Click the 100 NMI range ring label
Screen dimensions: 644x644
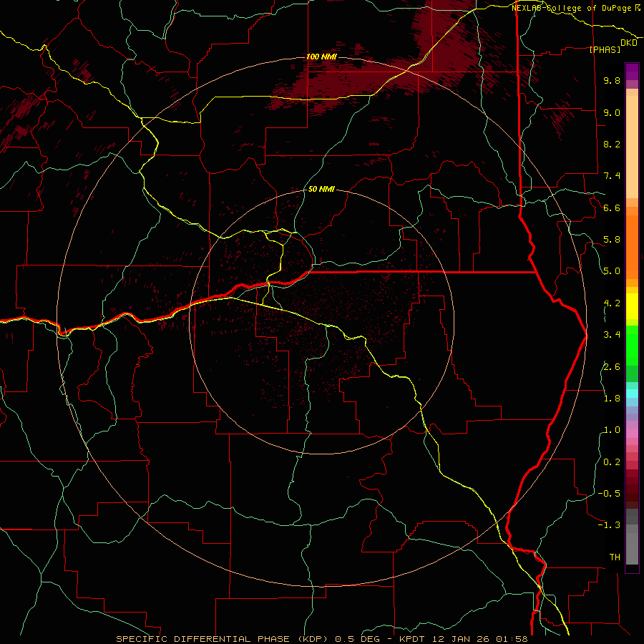click(321, 57)
